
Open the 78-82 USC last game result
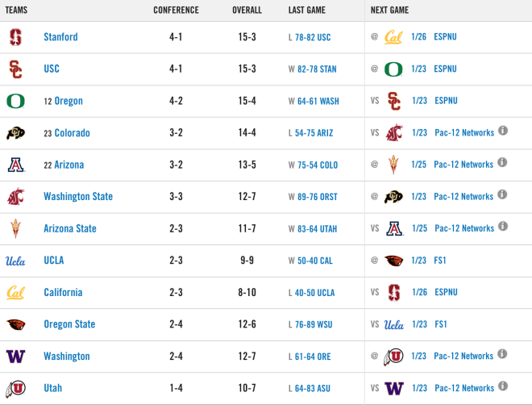coord(313,37)
